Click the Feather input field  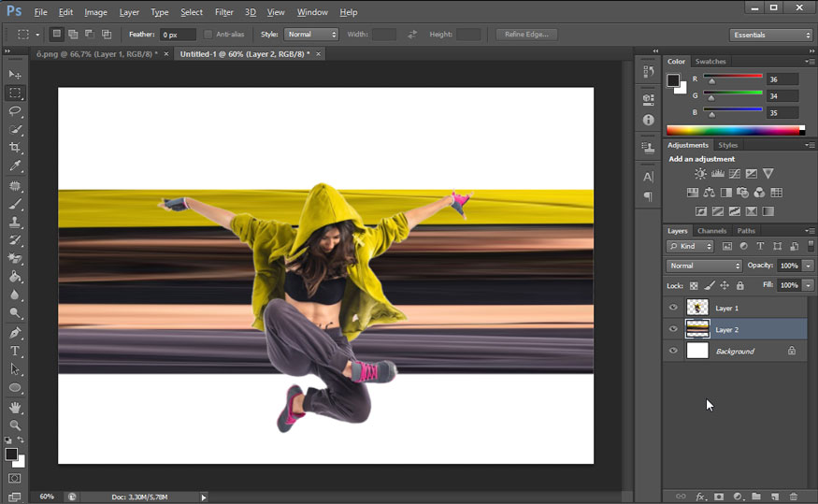point(176,35)
